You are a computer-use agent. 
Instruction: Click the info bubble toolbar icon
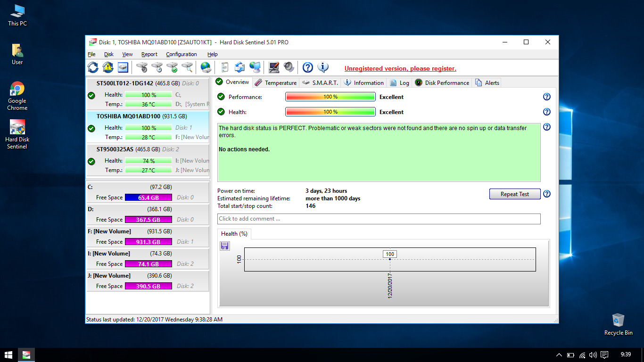(323, 67)
